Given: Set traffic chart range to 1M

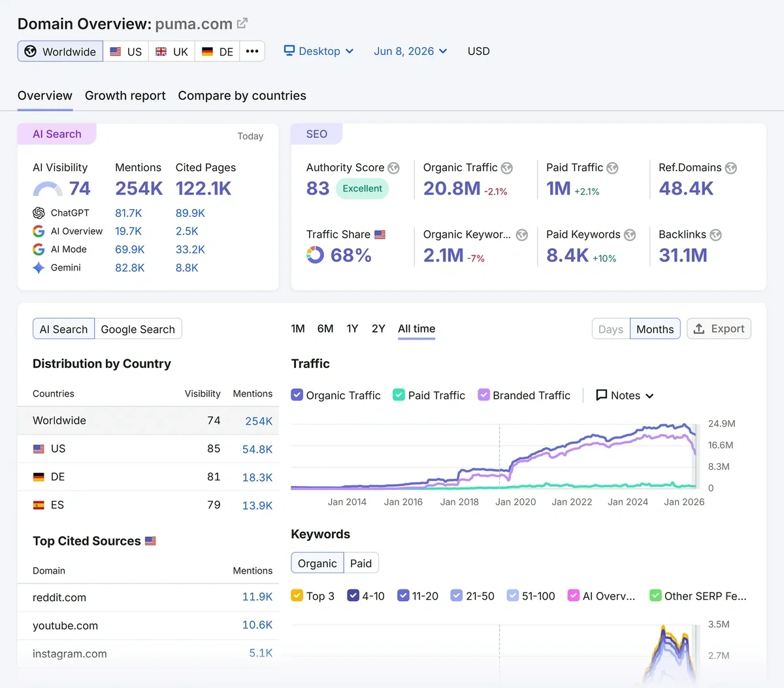Looking at the screenshot, I should (x=298, y=329).
